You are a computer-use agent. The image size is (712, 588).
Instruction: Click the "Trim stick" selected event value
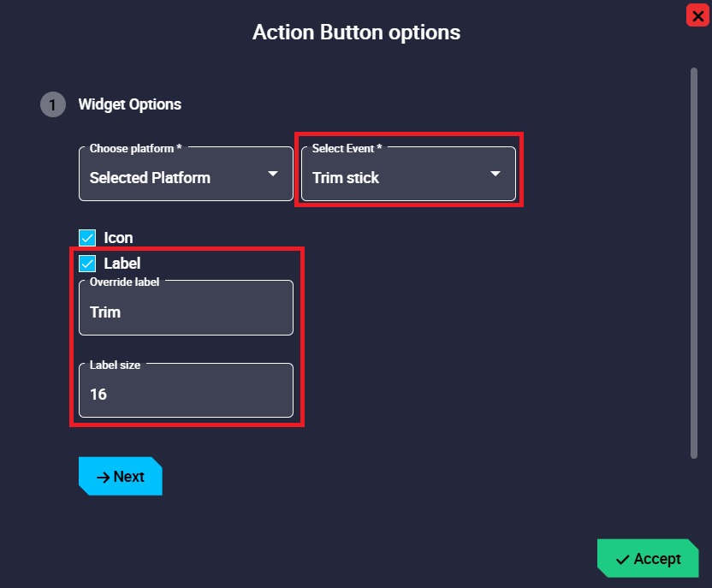click(346, 178)
